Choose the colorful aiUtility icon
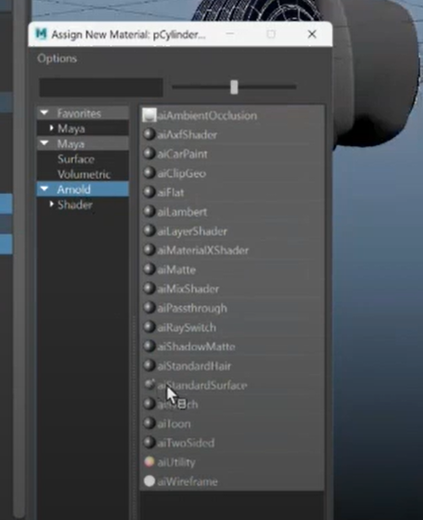423x520 pixels. (x=149, y=462)
